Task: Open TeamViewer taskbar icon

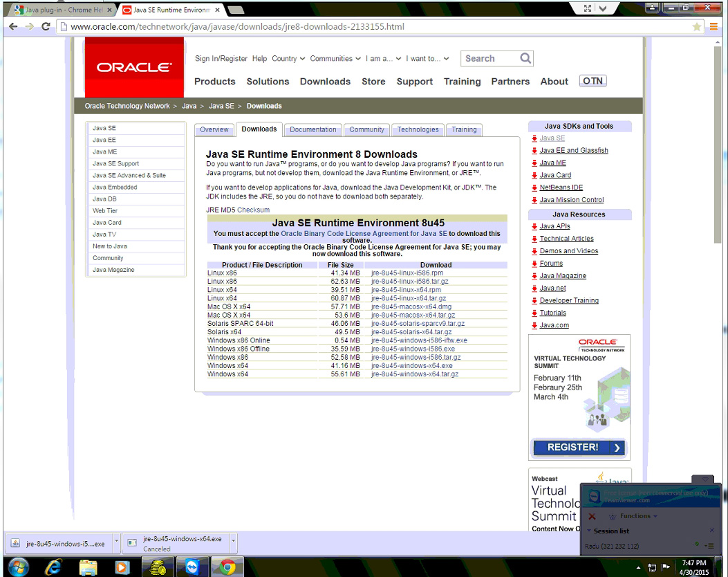Action: [x=192, y=567]
